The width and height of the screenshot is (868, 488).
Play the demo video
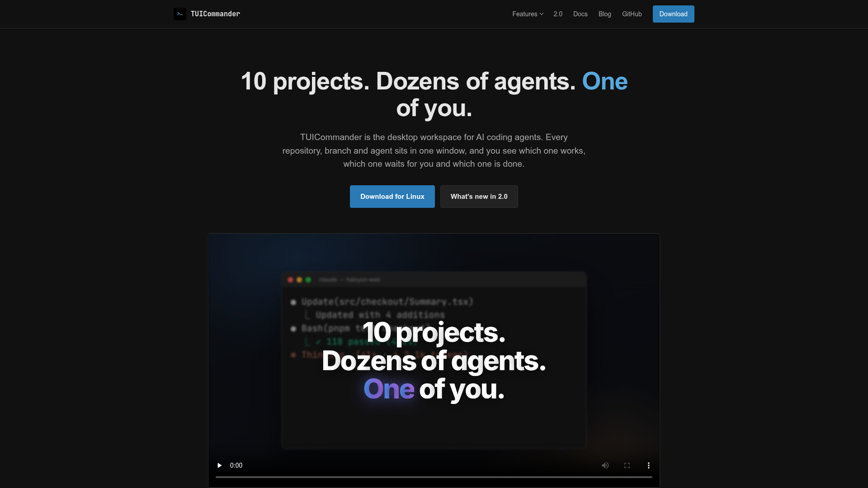pos(220,465)
